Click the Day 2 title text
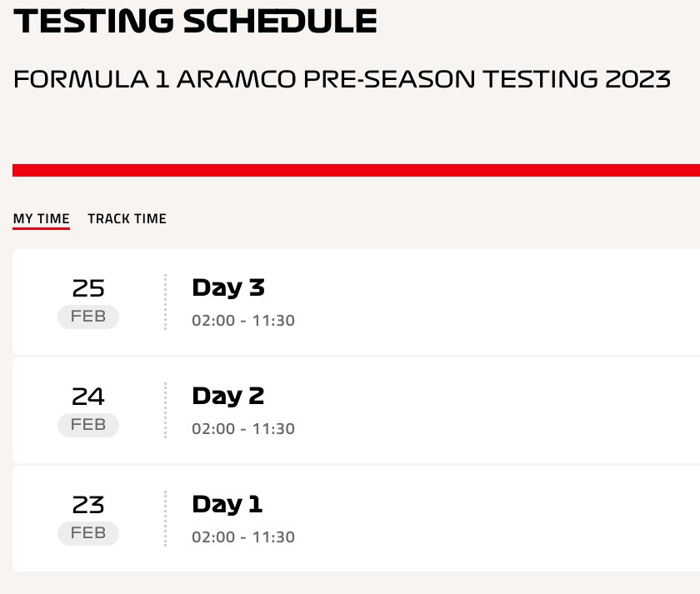This screenshot has width=700, height=594. (x=228, y=396)
